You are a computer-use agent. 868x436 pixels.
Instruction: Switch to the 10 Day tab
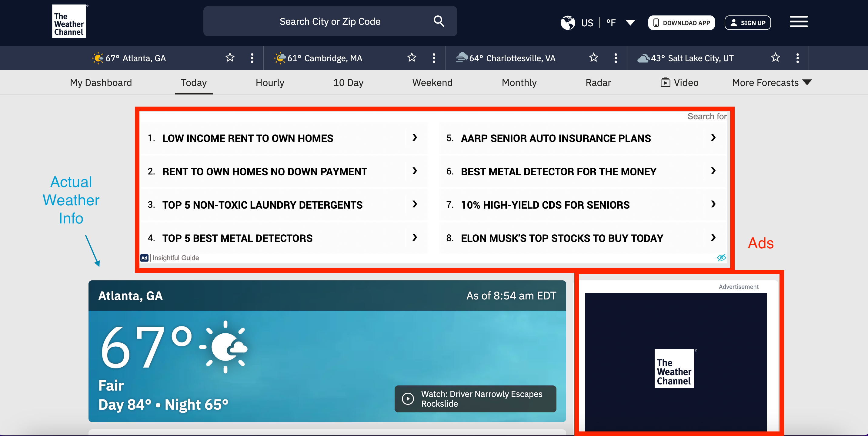pyautogui.click(x=348, y=82)
